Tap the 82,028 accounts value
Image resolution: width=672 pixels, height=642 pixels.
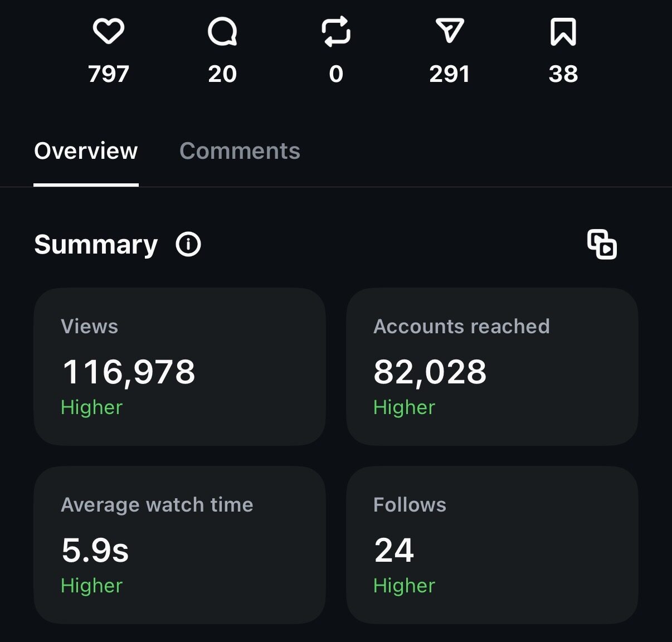430,372
